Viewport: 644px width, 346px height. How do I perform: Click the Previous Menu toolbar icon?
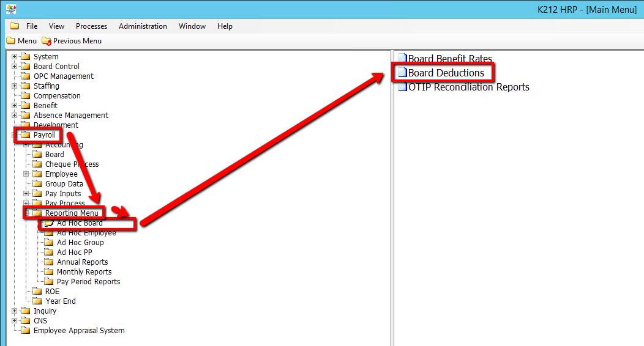(x=47, y=41)
